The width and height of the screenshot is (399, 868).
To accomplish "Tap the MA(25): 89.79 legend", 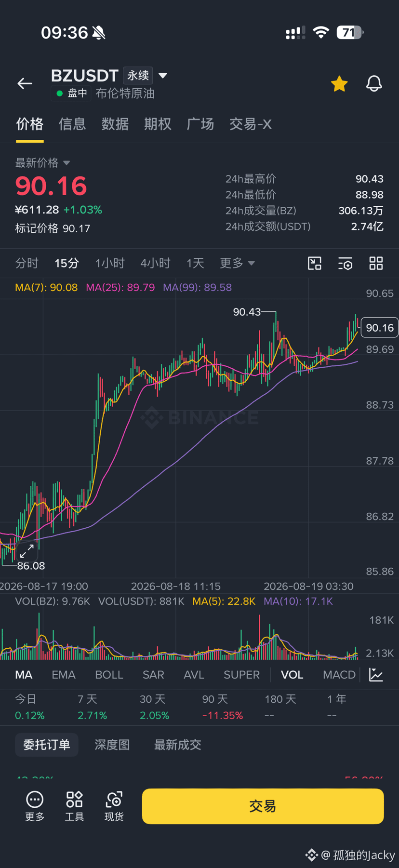I will 120,288.
